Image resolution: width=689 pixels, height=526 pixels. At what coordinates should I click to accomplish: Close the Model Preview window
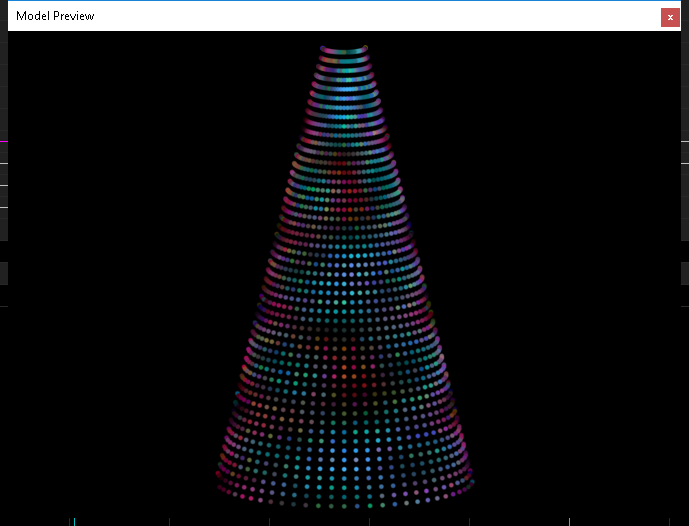click(x=670, y=18)
